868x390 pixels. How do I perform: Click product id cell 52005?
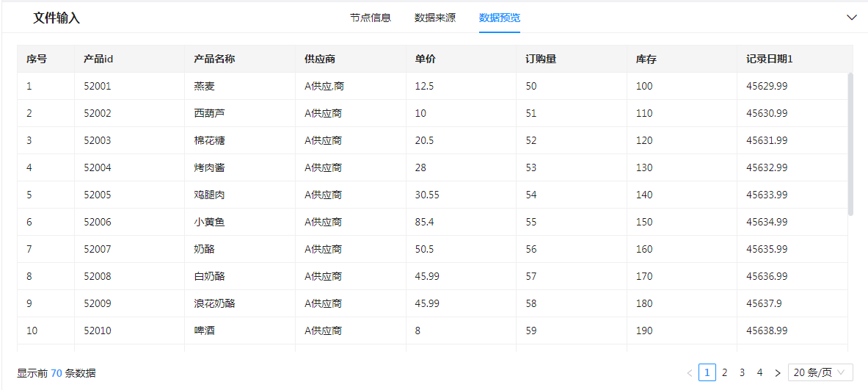click(98, 195)
